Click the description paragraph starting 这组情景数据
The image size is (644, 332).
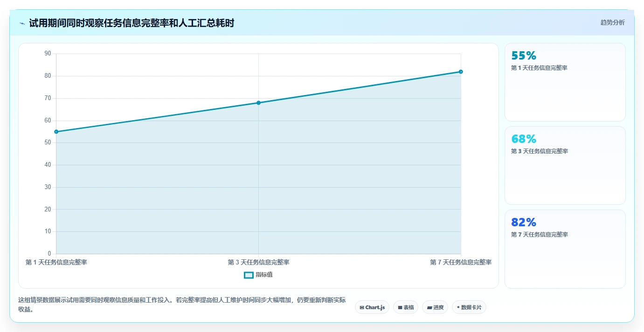[x=182, y=305]
